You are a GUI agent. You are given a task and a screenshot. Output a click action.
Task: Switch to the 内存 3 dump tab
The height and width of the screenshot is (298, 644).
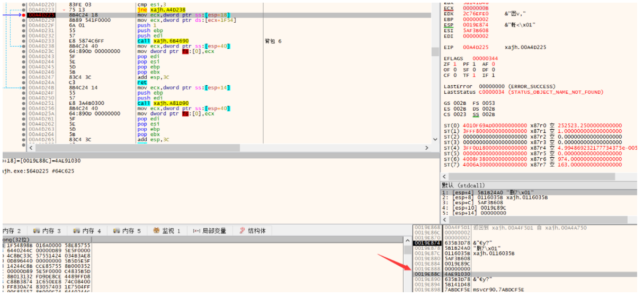(47, 231)
